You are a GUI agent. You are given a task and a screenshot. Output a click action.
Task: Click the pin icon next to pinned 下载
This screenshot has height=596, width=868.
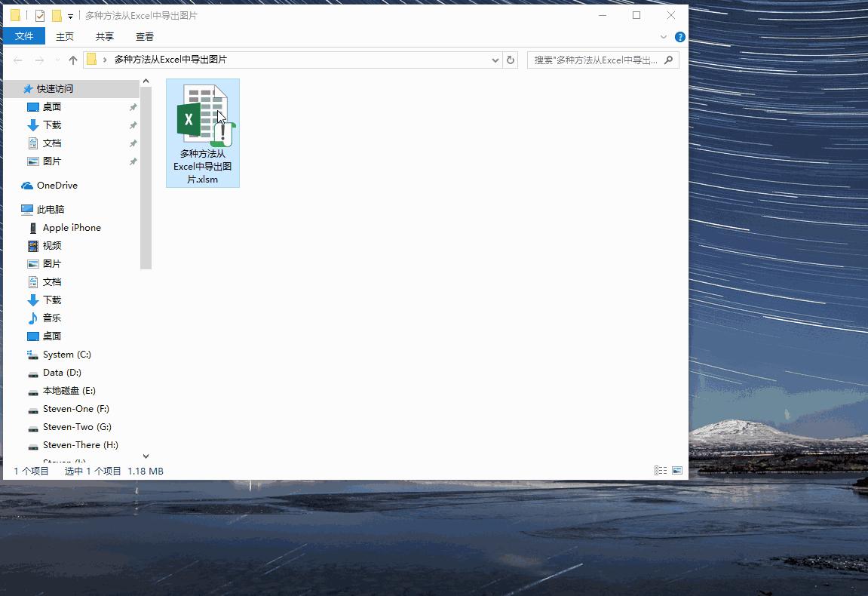pyautogui.click(x=133, y=125)
